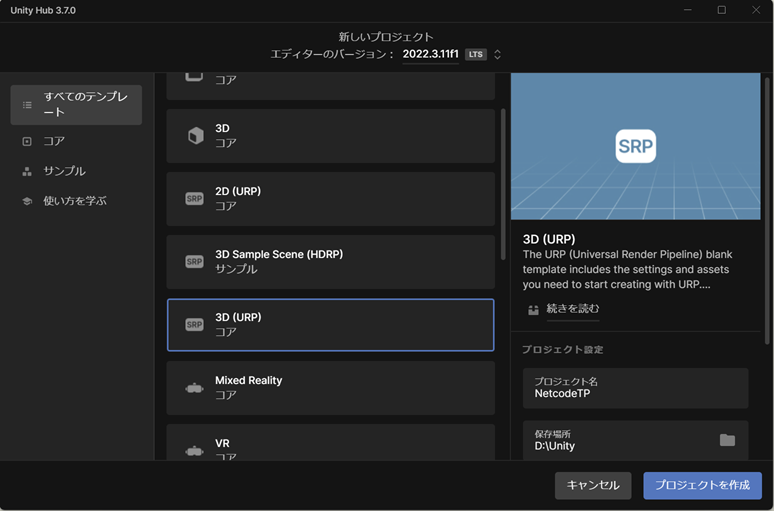Select the 3D (URP) template entry

point(330,325)
